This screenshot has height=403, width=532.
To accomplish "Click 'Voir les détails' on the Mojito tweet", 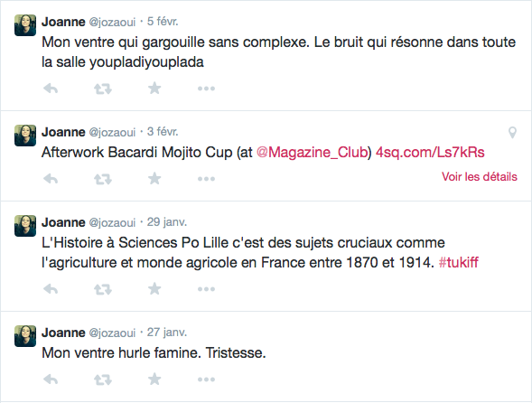I will click(x=480, y=176).
